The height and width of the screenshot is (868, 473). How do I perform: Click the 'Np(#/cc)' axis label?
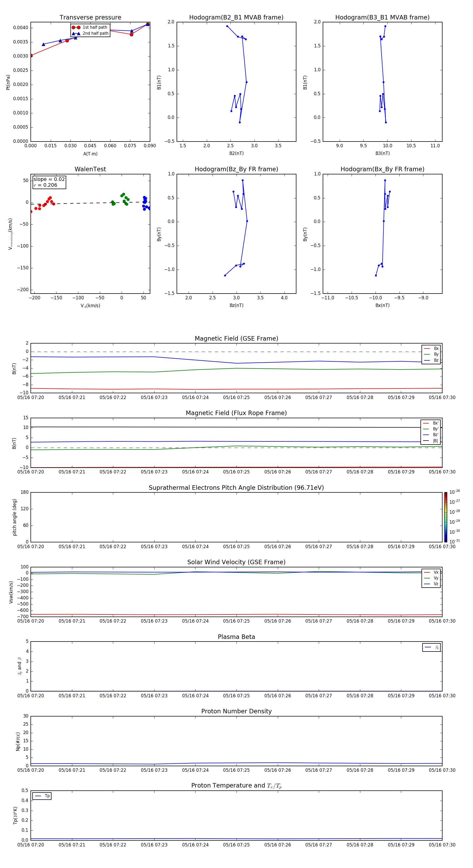coord(18,741)
